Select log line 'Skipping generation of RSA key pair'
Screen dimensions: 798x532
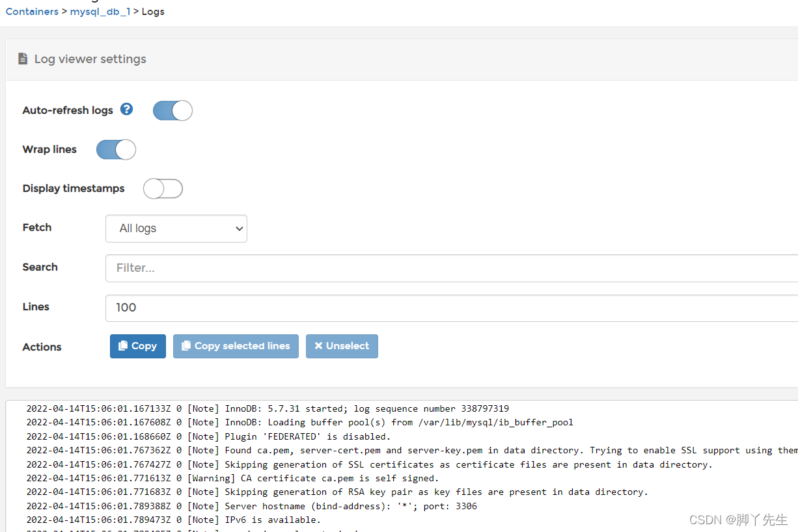(337, 492)
